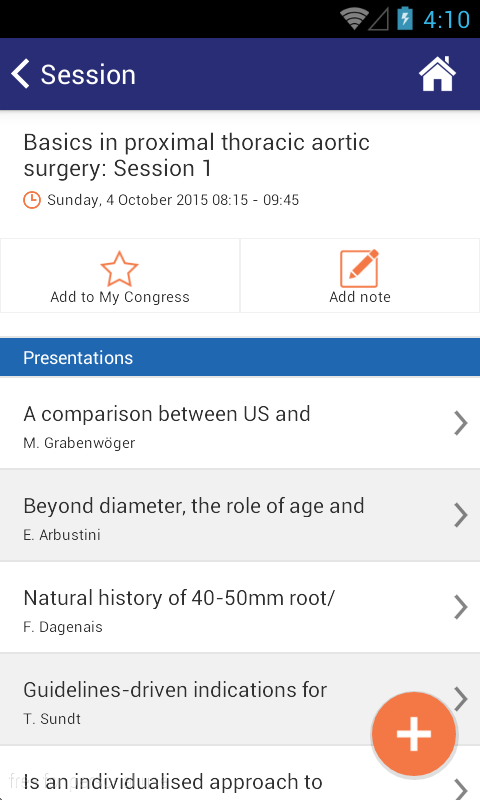Tap the back arrow beside Session
This screenshot has height=800, width=480.
(20, 74)
